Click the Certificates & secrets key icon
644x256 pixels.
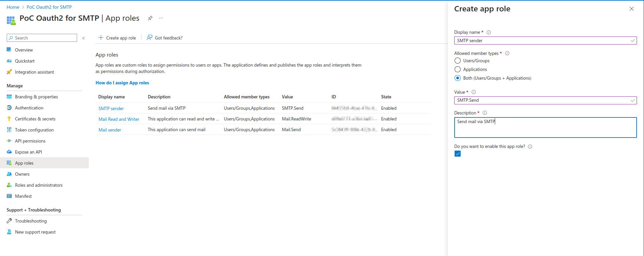coord(9,119)
